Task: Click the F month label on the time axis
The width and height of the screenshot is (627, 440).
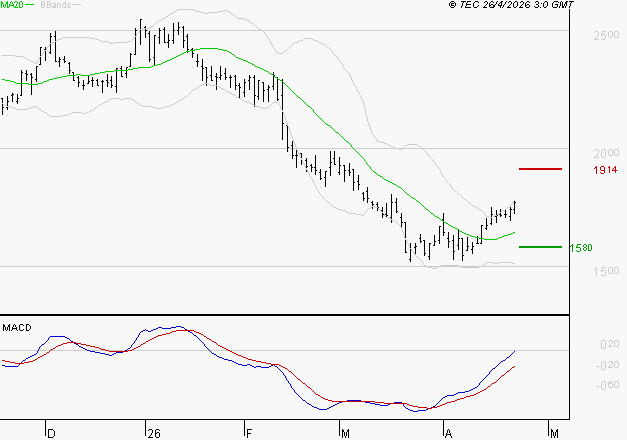Action: [x=249, y=434]
